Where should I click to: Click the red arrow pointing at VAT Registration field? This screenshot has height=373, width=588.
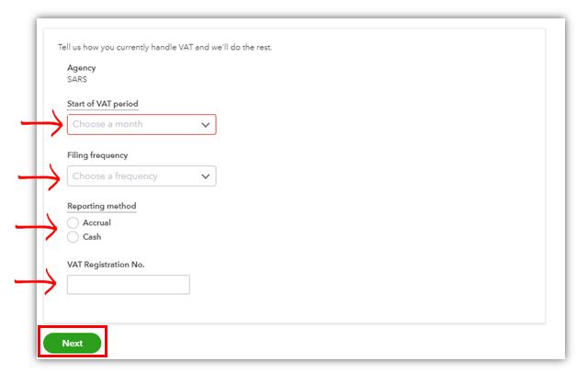coord(35,281)
